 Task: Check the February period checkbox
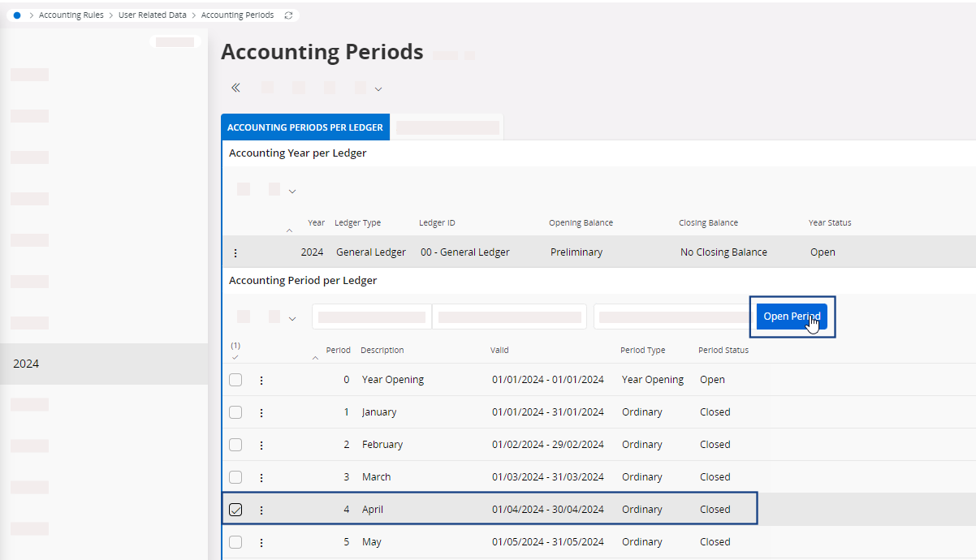coord(235,445)
